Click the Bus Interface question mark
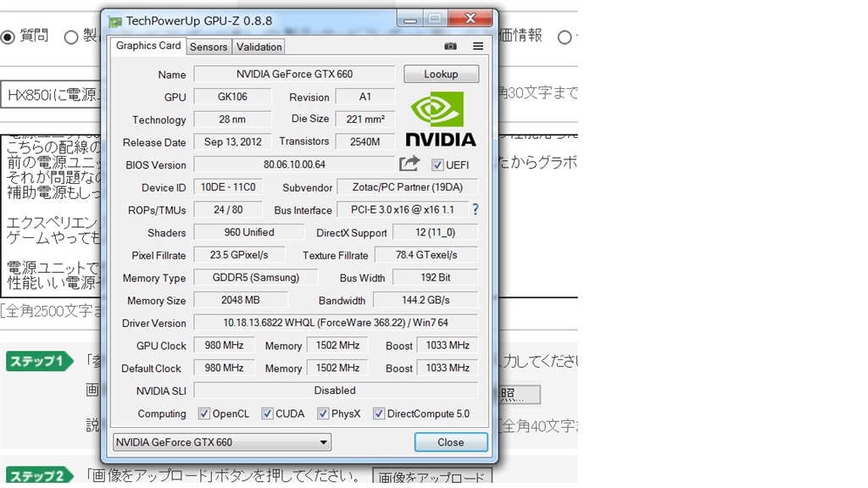The height and width of the screenshot is (488, 868). (475, 210)
